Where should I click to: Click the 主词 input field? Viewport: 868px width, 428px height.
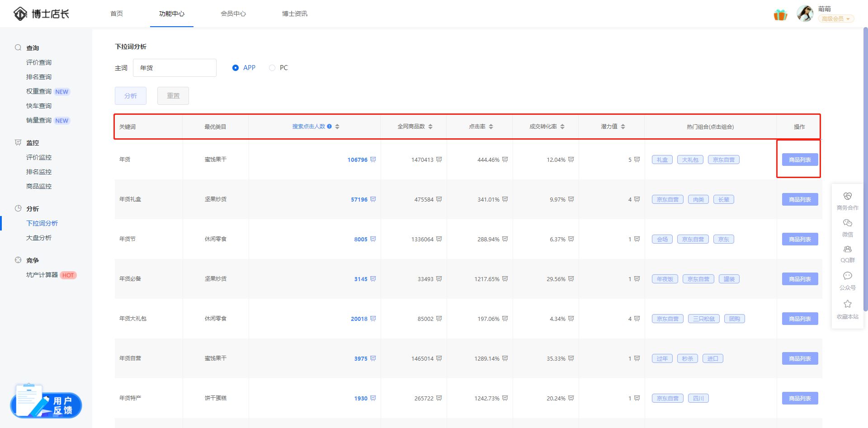175,68
